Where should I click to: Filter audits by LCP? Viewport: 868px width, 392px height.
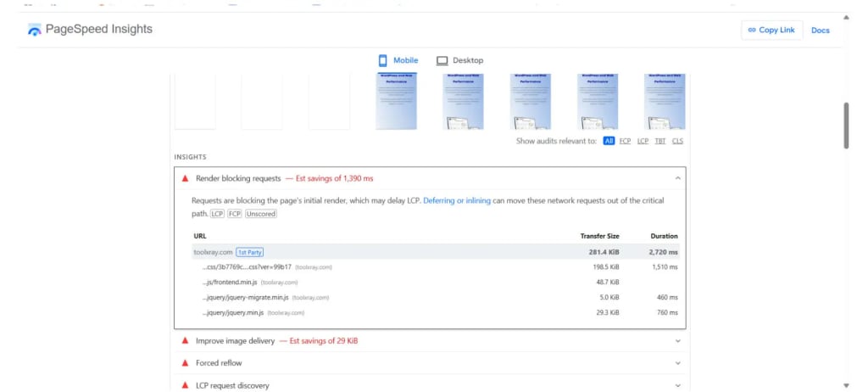point(643,141)
